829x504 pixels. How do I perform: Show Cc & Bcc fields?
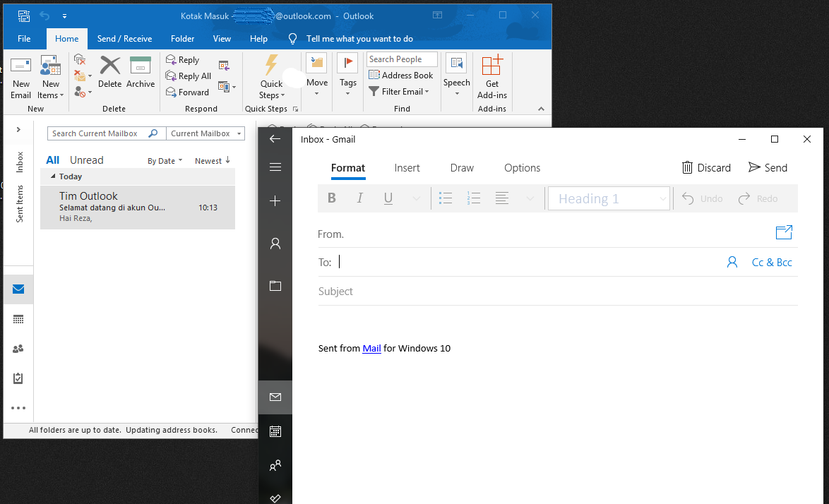point(772,262)
